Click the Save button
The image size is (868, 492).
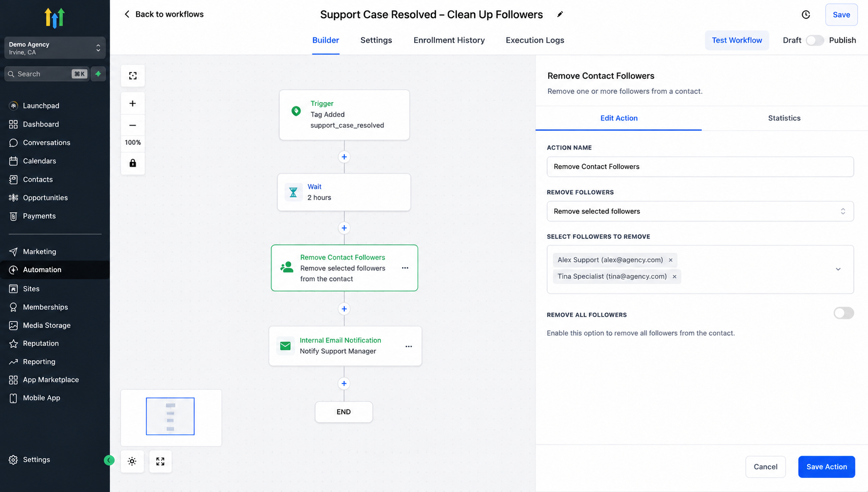(x=841, y=15)
